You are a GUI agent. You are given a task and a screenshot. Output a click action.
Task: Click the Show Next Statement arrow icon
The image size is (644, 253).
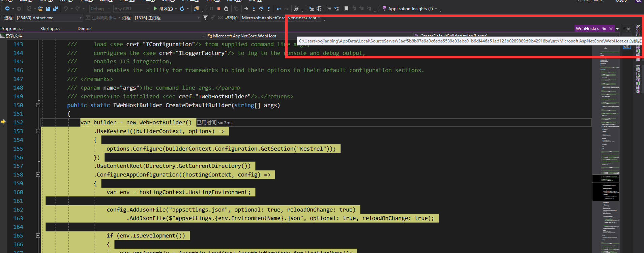coord(246,9)
